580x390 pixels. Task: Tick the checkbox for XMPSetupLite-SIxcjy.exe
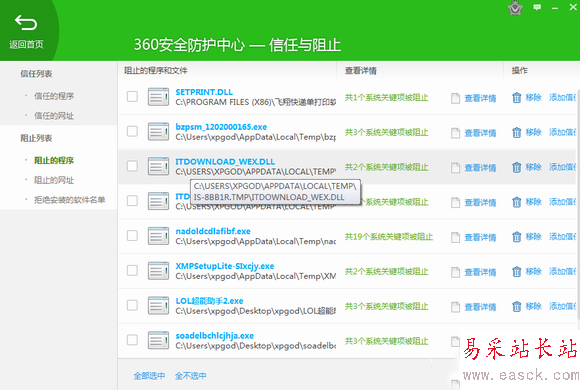click(132, 270)
